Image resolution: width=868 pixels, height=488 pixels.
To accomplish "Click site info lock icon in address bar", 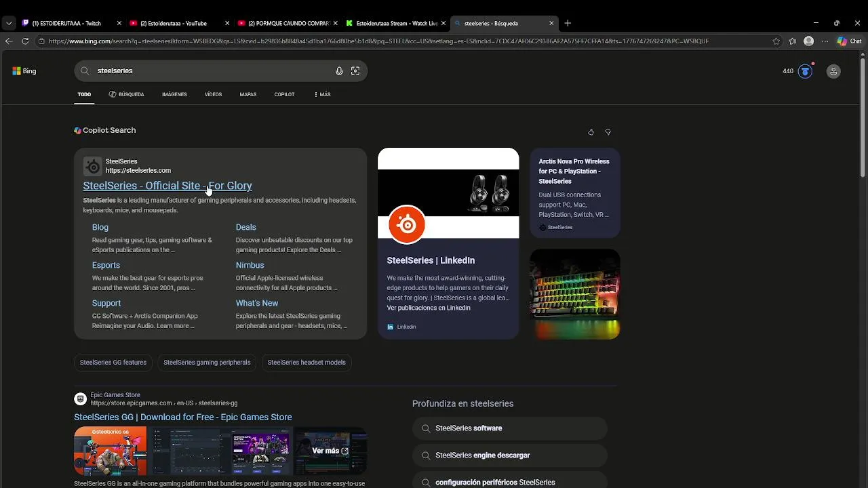I will pos(41,41).
